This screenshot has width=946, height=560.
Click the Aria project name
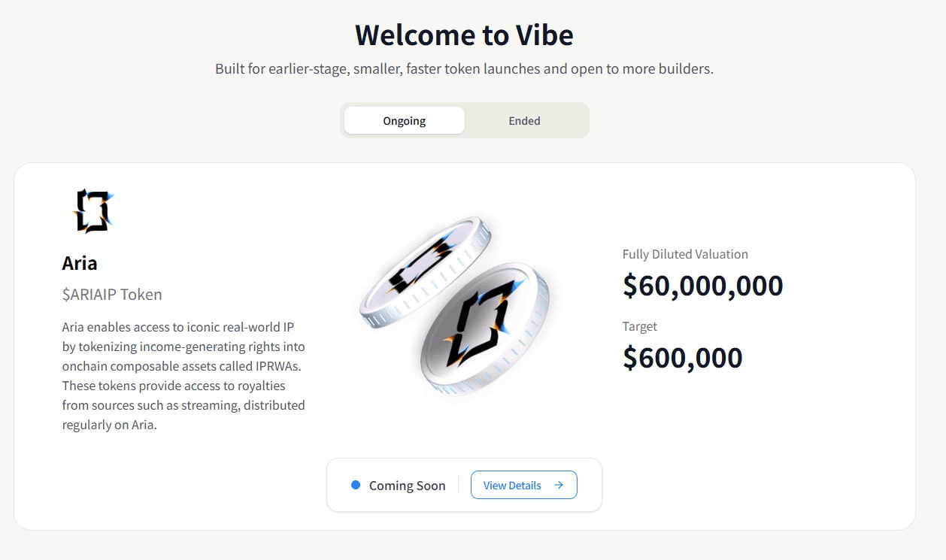click(x=80, y=263)
